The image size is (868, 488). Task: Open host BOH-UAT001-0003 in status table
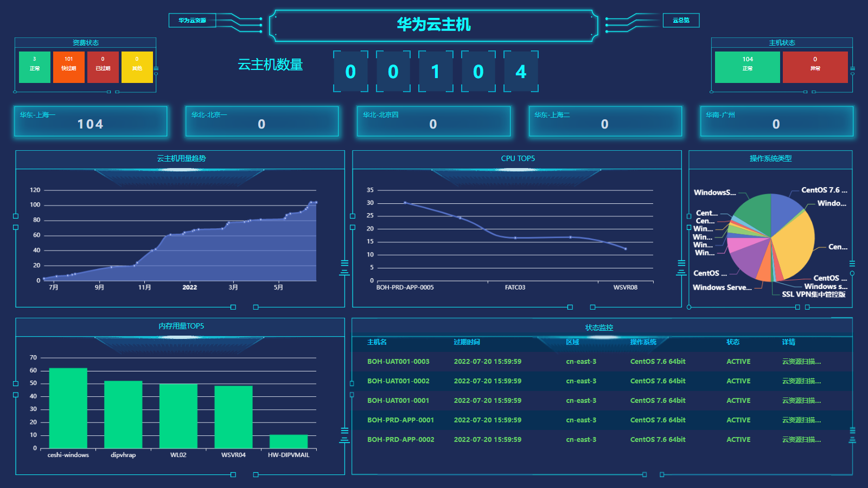[x=398, y=362]
